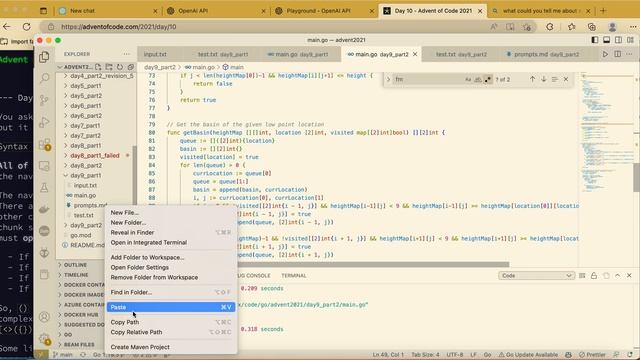Toggle Use Regular Expression in find widget
Screen dimensions: 640x360
[487, 80]
